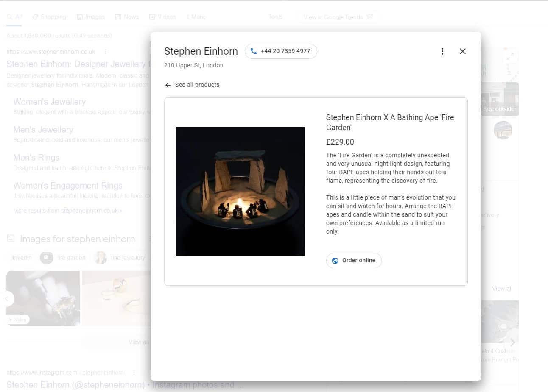The image size is (548, 392).
Task: Select the £229.00 price text
Action: (x=340, y=142)
